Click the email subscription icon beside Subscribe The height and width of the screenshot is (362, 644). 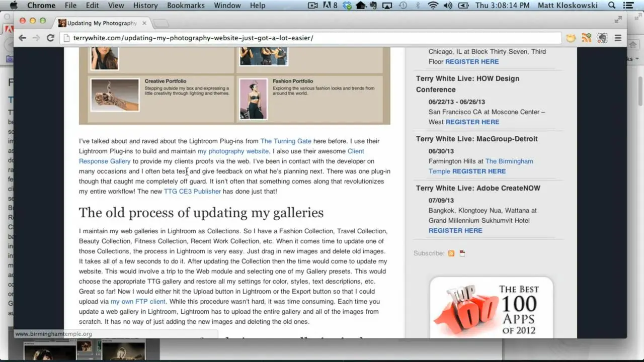click(x=462, y=253)
